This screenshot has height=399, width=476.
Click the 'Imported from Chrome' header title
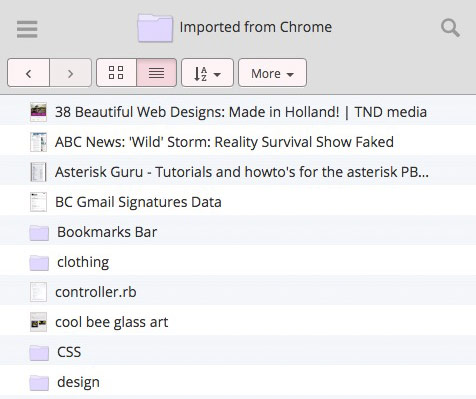pyautogui.click(x=256, y=27)
